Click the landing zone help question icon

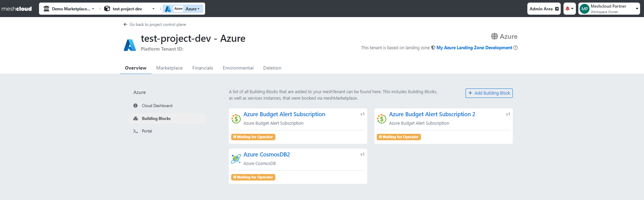click(x=516, y=48)
